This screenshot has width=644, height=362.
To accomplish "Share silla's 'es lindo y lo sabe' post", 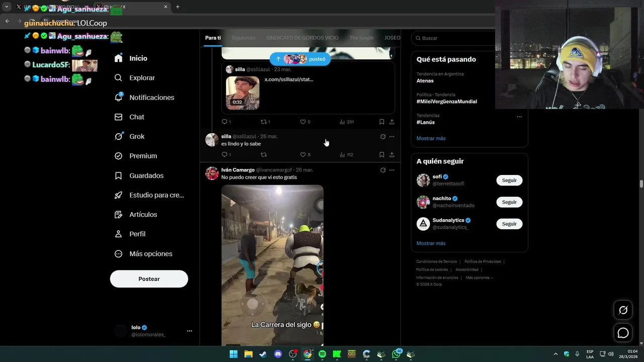I will tap(392, 155).
